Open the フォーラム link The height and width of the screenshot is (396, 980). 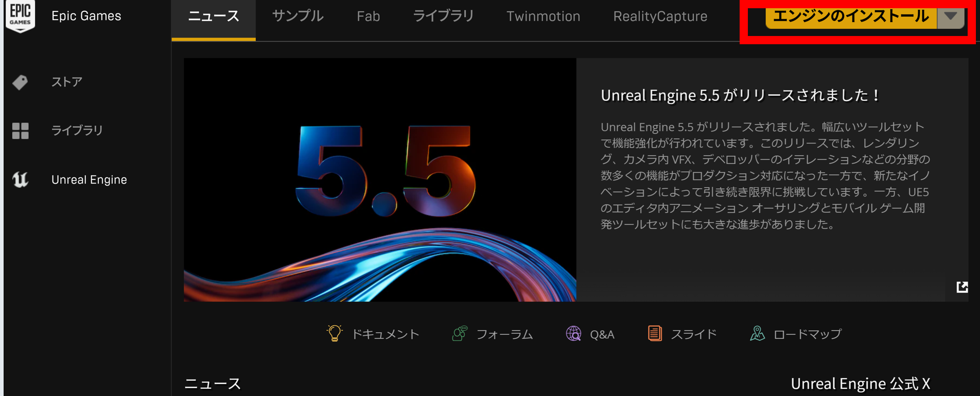504,334
